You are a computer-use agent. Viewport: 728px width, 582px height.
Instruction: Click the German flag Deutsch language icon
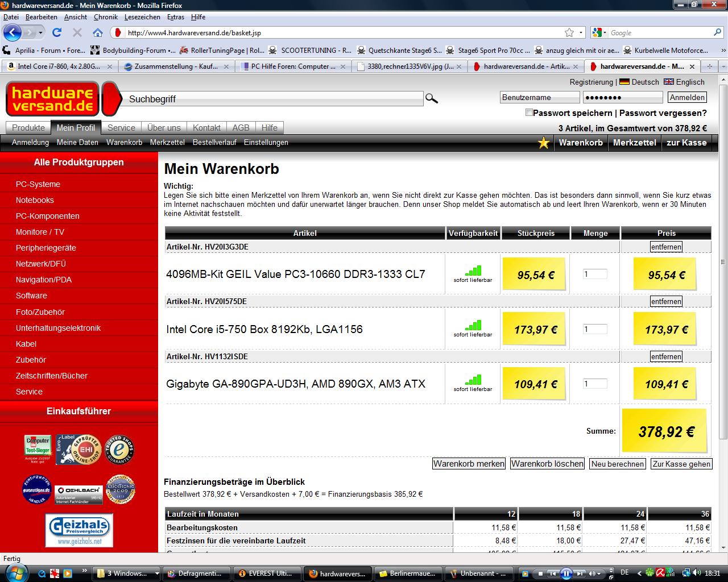click(x=624, y=82)
